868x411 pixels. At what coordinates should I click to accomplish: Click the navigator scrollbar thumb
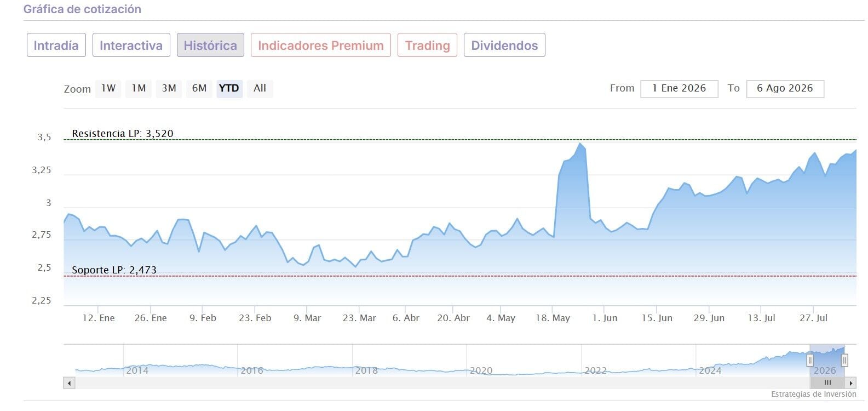[x=827, y=383]
